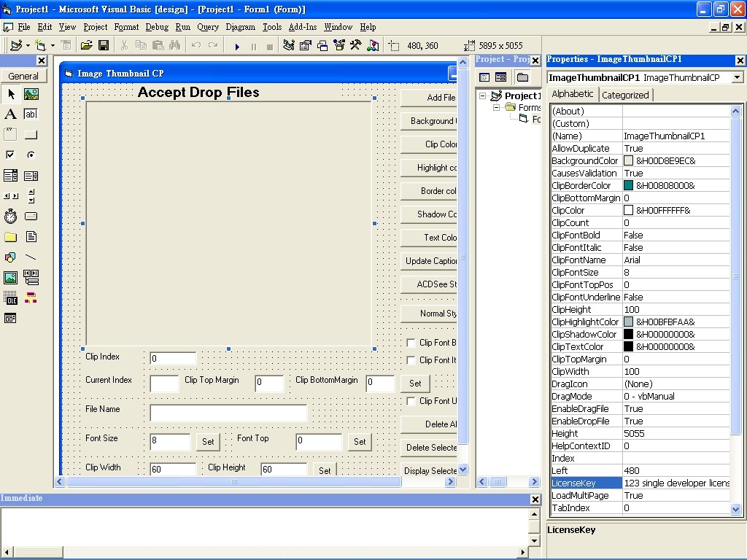Select the Line control tool

click(x=31, y=257)
